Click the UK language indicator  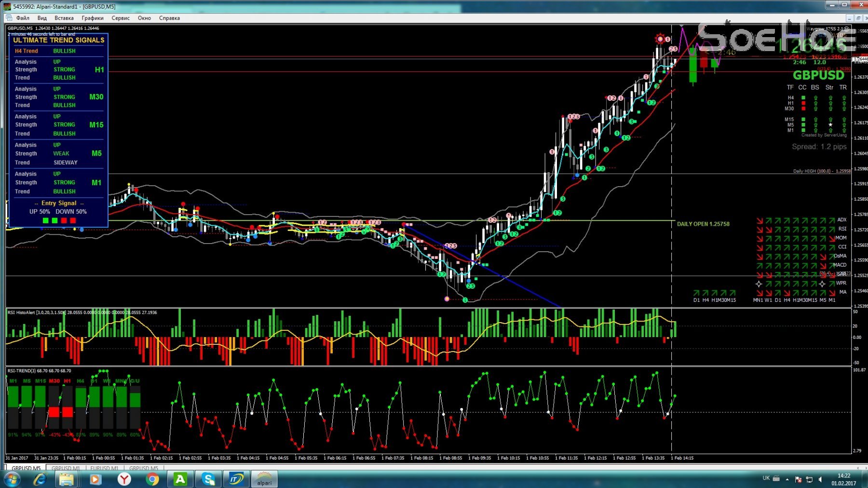point(766,478)
